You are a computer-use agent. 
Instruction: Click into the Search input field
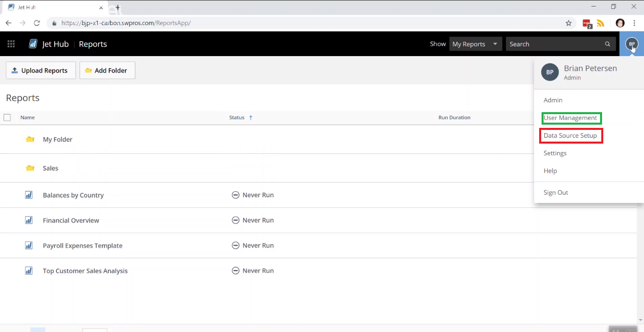click(554, 44)
